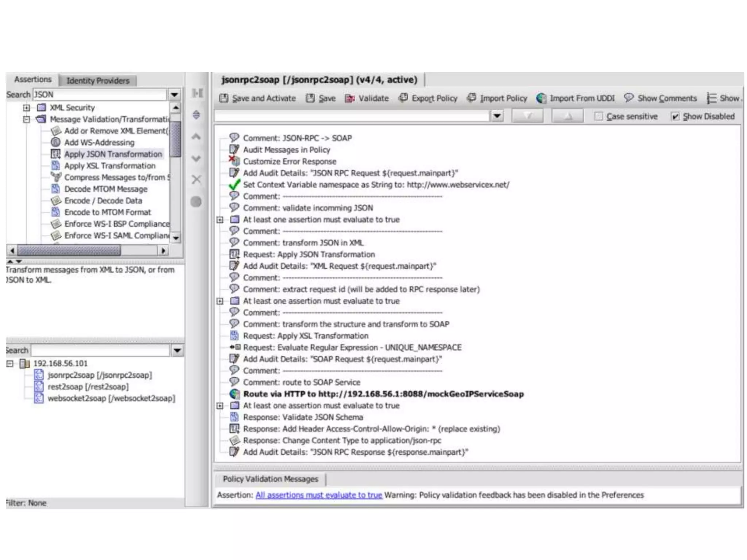Screen dimensions: 747x560
Task: Click Show Comments speech bubble icon
Action: point(628,98)
